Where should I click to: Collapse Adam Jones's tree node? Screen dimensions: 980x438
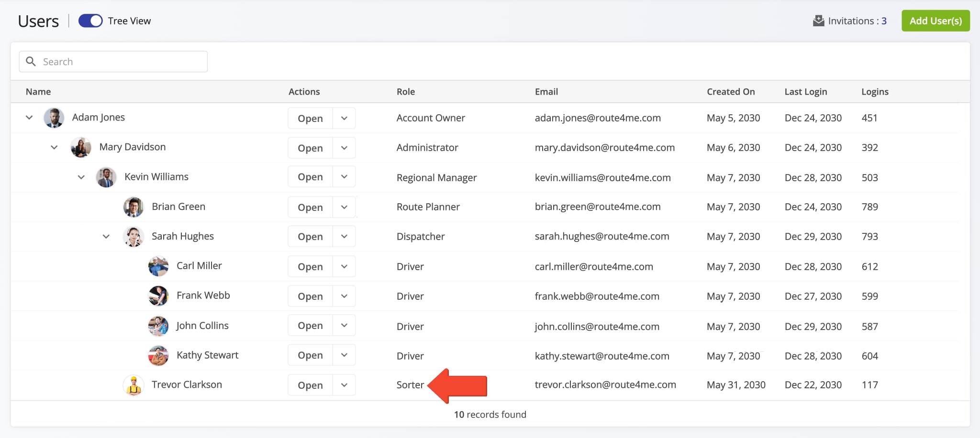tap(29, 118)
